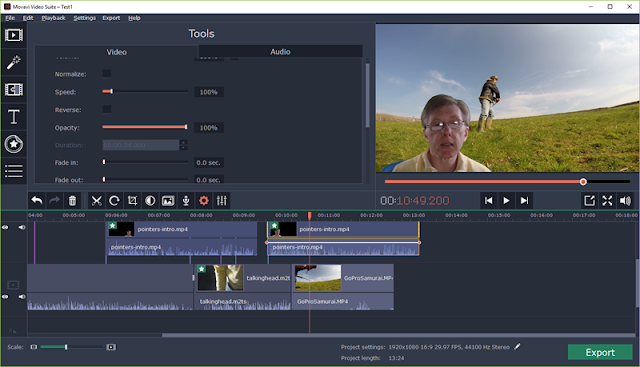Adjust preview volume speaker icon

pyautogui.click(x=625, y=200)
